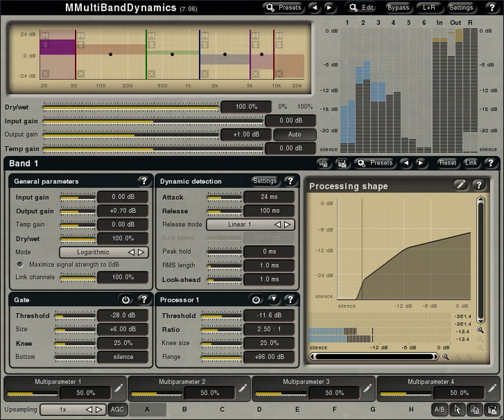
Task: Open help for the Gate panel
Action: tap(144, 300)
